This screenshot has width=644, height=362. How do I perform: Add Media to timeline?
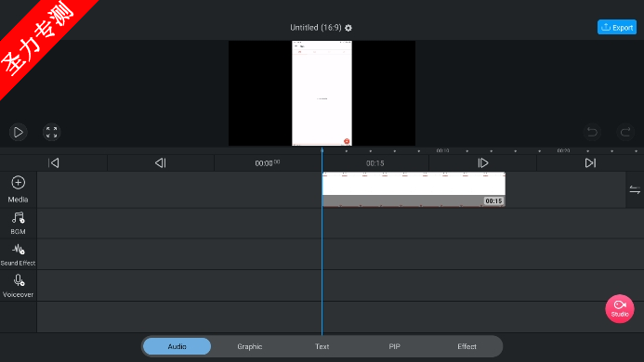coord(18,189)
